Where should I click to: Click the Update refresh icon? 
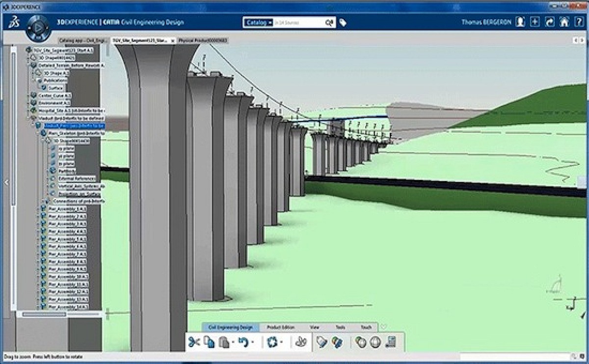tap(272, 342)
